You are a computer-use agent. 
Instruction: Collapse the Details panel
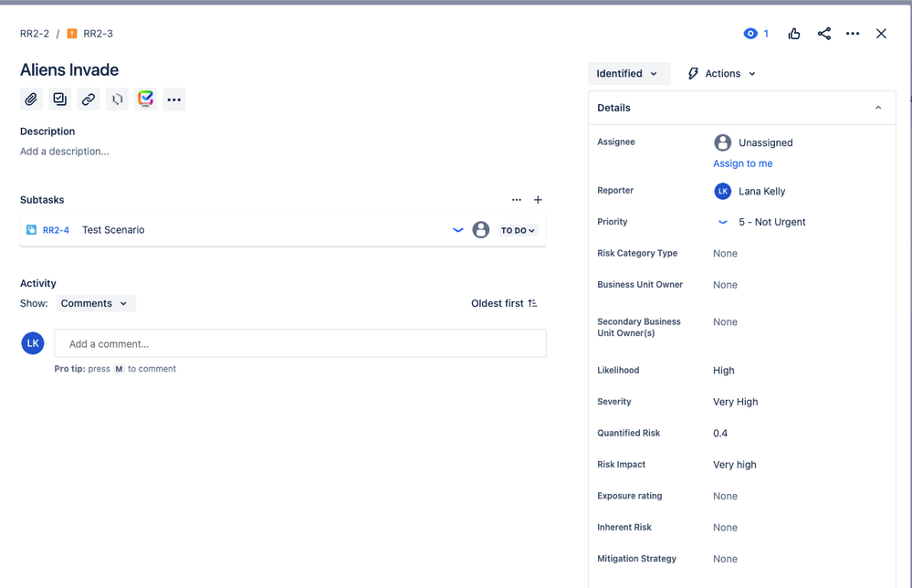click(878, 108)
